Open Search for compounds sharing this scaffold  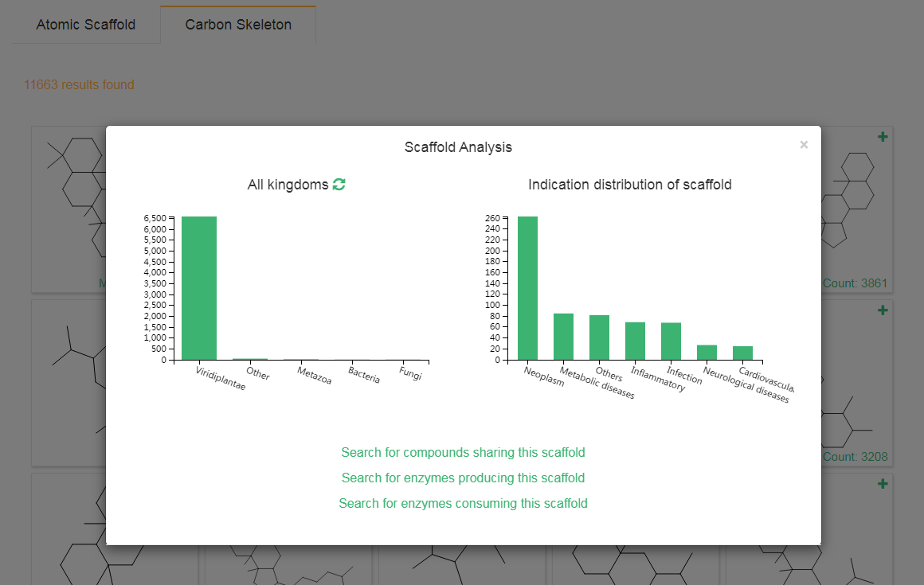pyautogui.click(x=463, y=452)
